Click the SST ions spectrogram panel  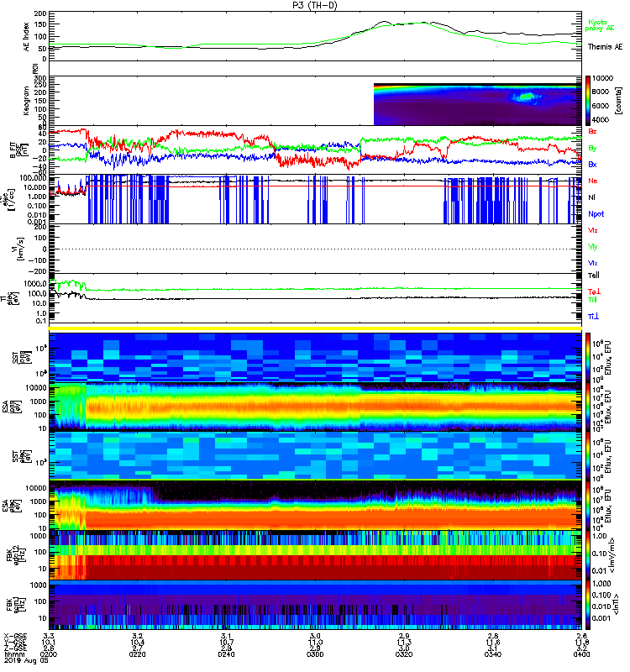[x=315, y=358]
